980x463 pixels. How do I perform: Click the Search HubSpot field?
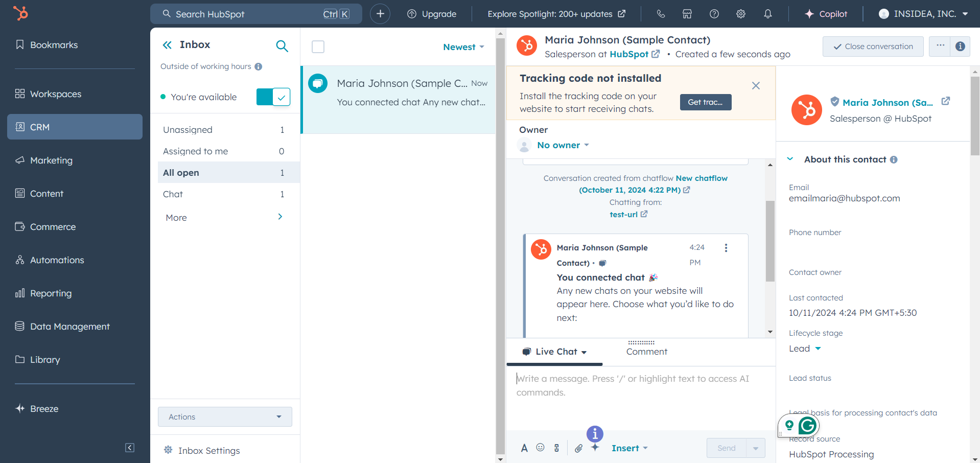pyautogui.click(x=256, y=14)
